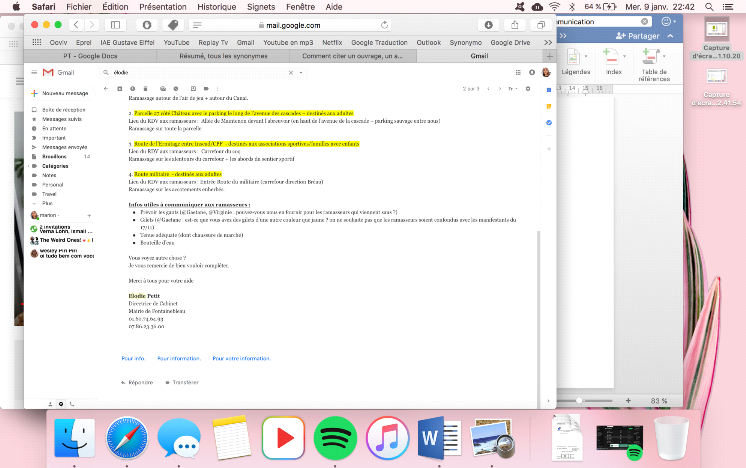Open the Word smiley feedback dropdown
Viewport: 746px width, 468px height.
point(668,21)
